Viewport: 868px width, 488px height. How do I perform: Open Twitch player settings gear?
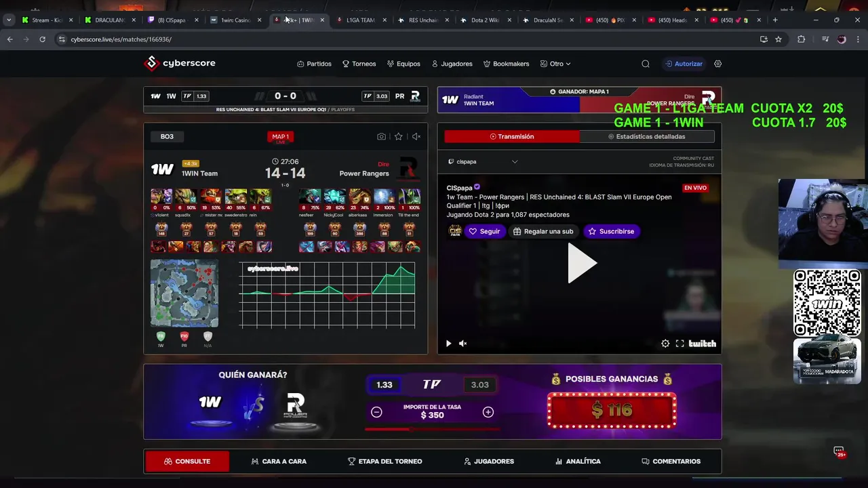[x=665, y=344]
